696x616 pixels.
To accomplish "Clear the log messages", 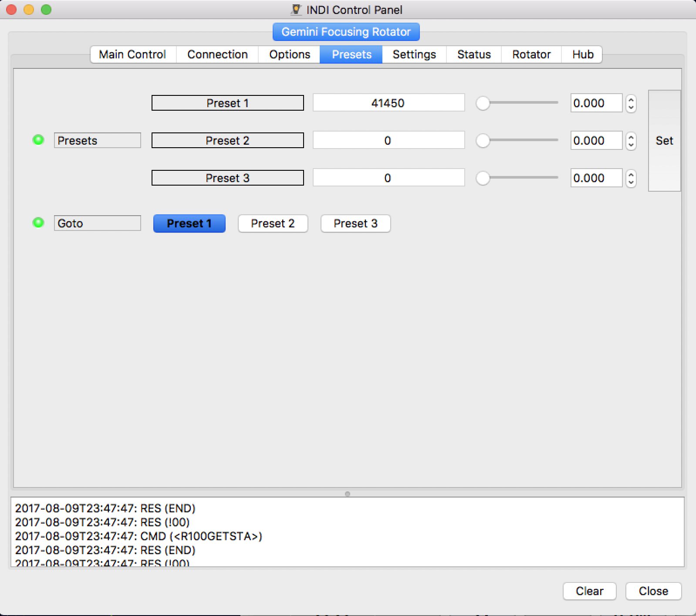I will click(590, 591).
